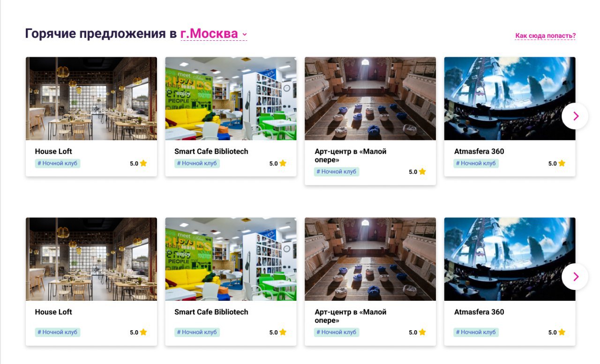Click the star rating on bottom House Loft card
600x364 pixels.
(138, 332)
